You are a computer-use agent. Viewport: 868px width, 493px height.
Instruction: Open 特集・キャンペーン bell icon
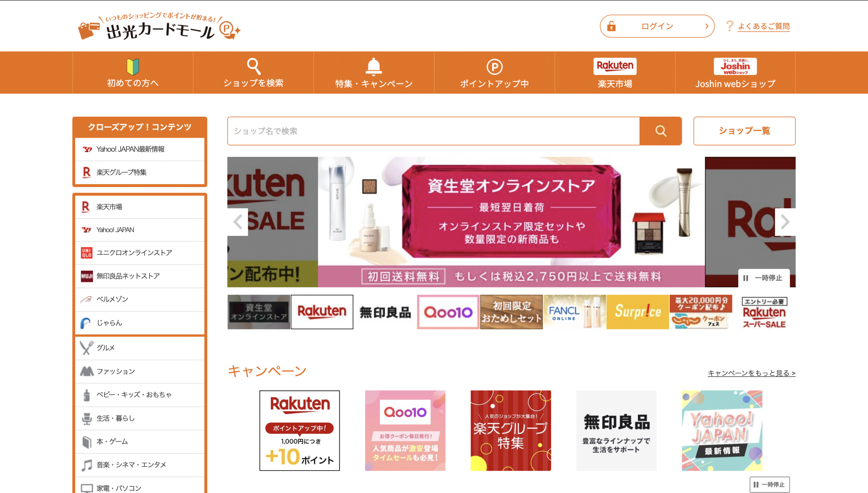click(374, 67)
